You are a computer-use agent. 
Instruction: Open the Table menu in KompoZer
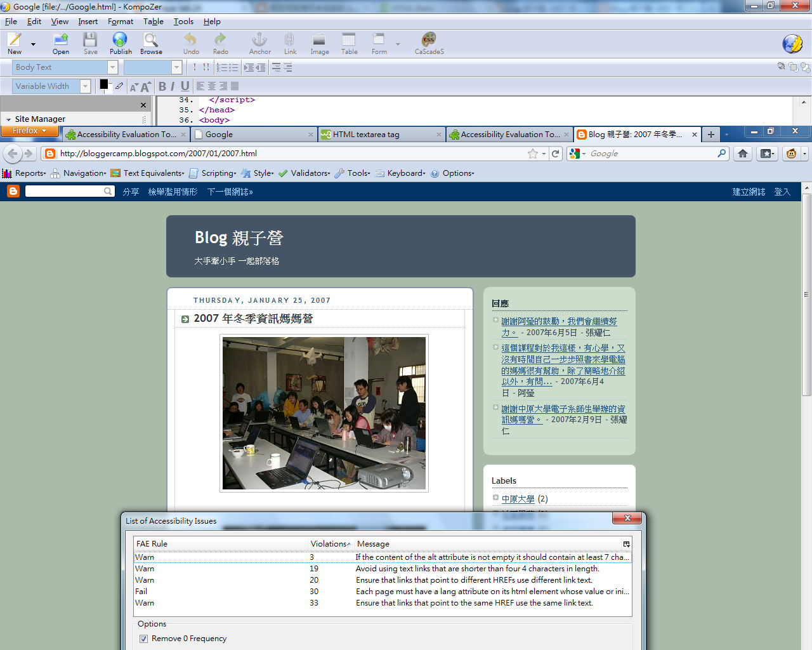(x=154, y=22)
